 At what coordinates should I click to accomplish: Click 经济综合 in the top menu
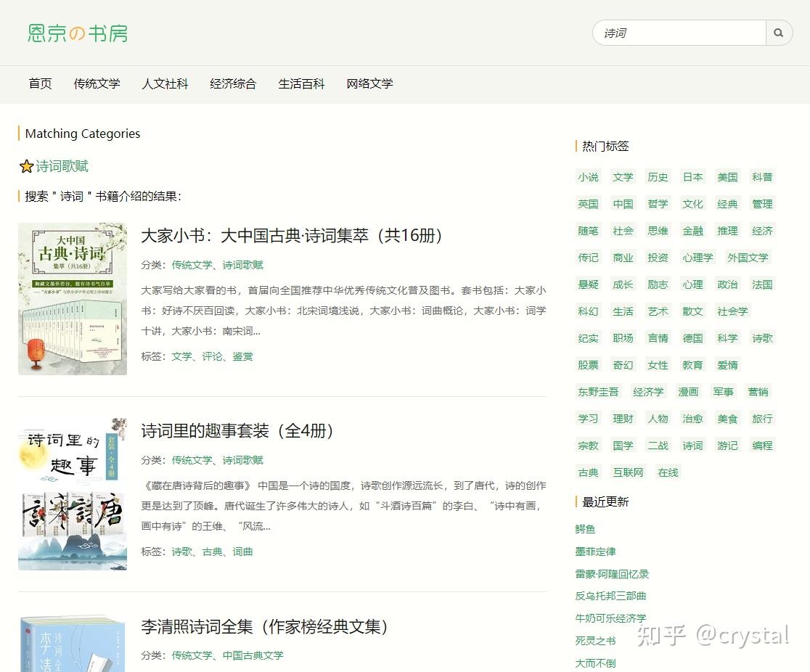coord(233,83)
